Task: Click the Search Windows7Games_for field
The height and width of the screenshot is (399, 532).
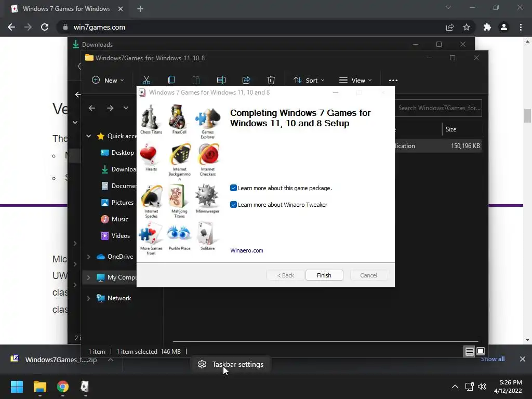Action: coord(438,108)
